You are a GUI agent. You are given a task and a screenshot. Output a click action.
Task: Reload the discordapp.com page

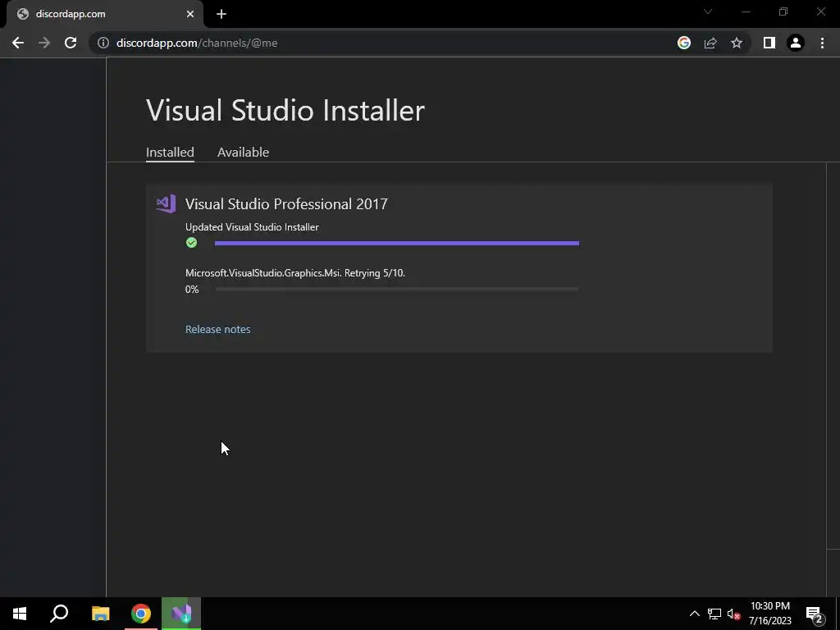71,43
